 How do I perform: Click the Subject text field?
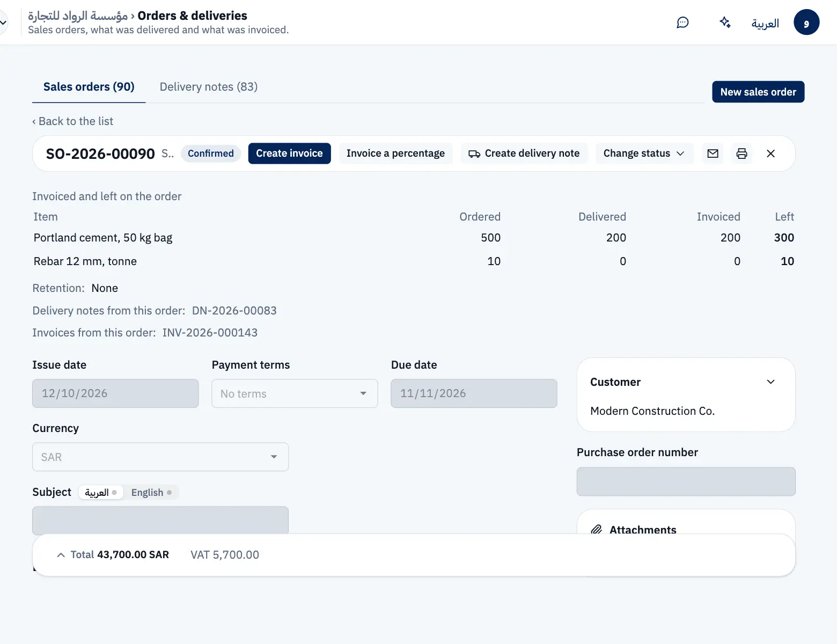pyautogui.click(x=160, y=520)
